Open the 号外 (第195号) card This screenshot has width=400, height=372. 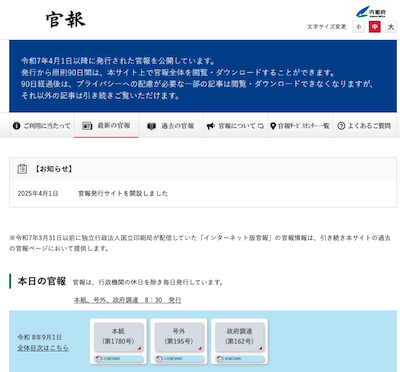tap(179, 336)
